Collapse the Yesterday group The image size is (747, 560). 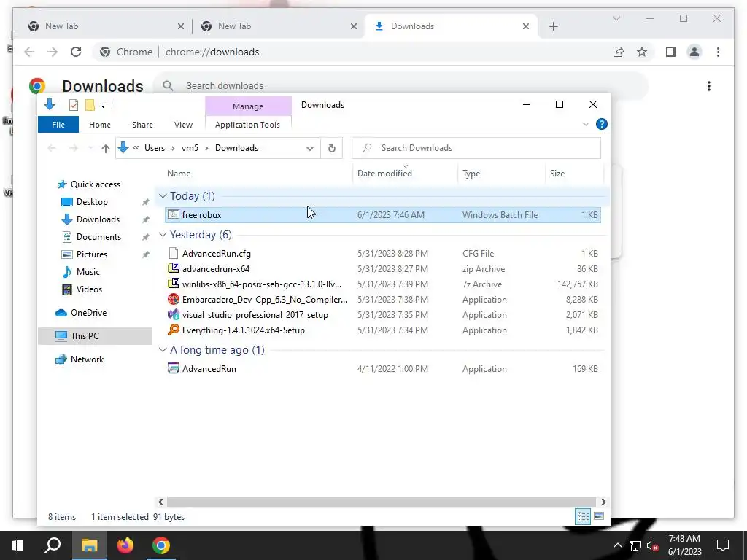(x=163, y=235)
